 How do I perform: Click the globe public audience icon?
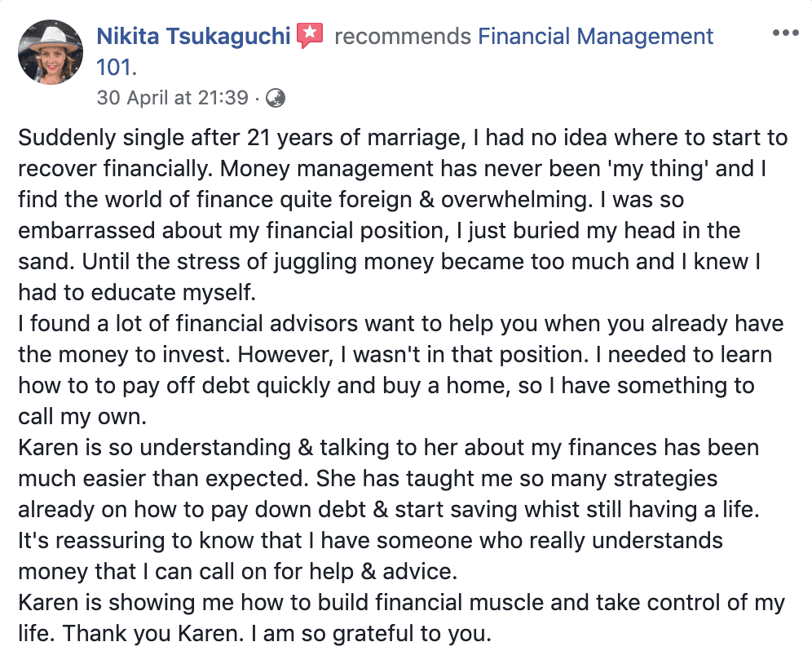click(276, 98)
